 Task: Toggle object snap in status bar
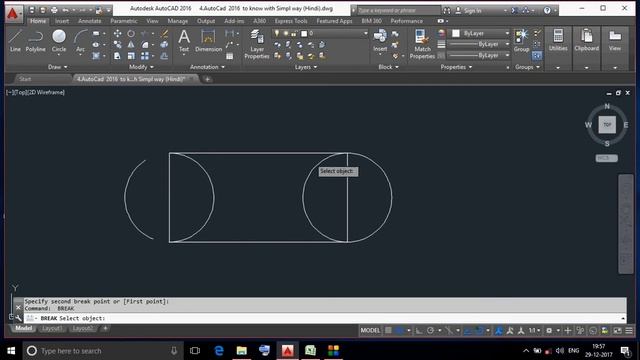(480, 331)
